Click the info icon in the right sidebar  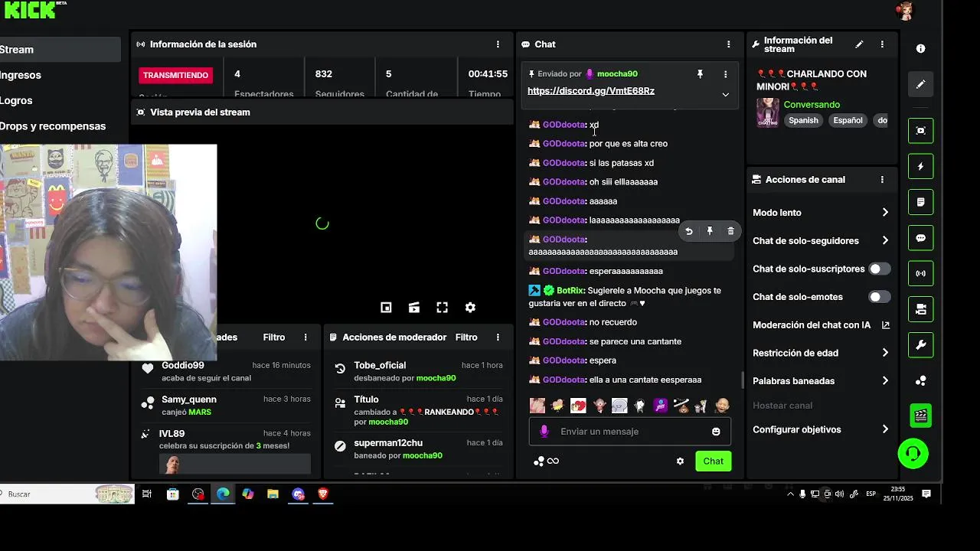coord(920,48)
